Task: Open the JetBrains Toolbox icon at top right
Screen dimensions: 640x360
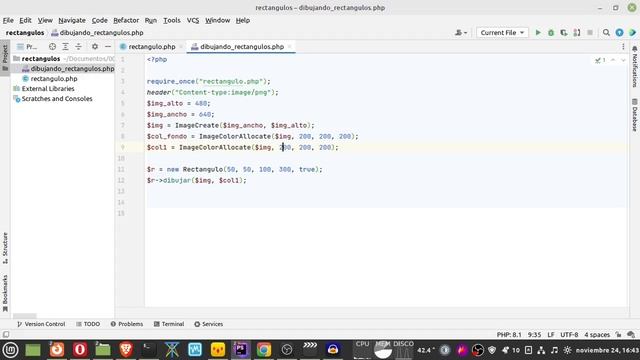Action: pyautogui.click(x=632, y=33)
